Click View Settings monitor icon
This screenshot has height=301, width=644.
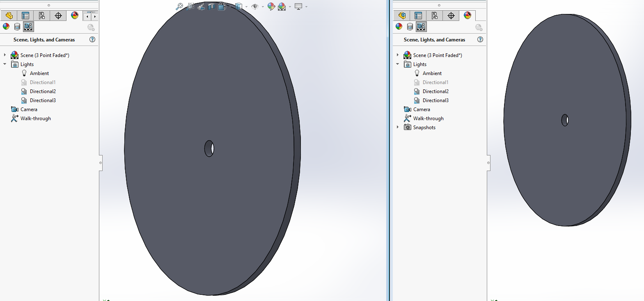point(298,7)
